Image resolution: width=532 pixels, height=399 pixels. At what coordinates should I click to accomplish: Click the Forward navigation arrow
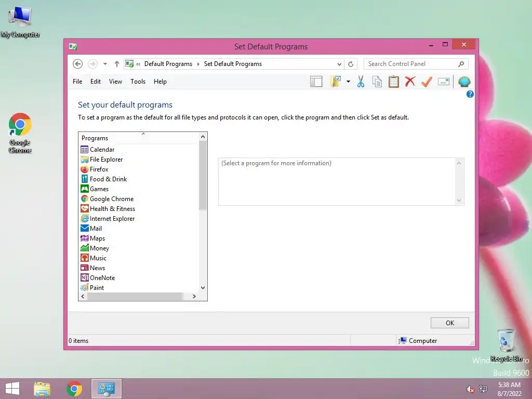pyautogui.click(x=92, y=64)
